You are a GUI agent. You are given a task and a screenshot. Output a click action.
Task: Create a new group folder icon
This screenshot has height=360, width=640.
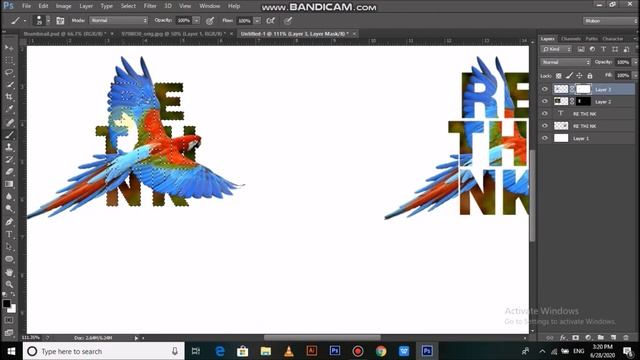coord(600,338)
